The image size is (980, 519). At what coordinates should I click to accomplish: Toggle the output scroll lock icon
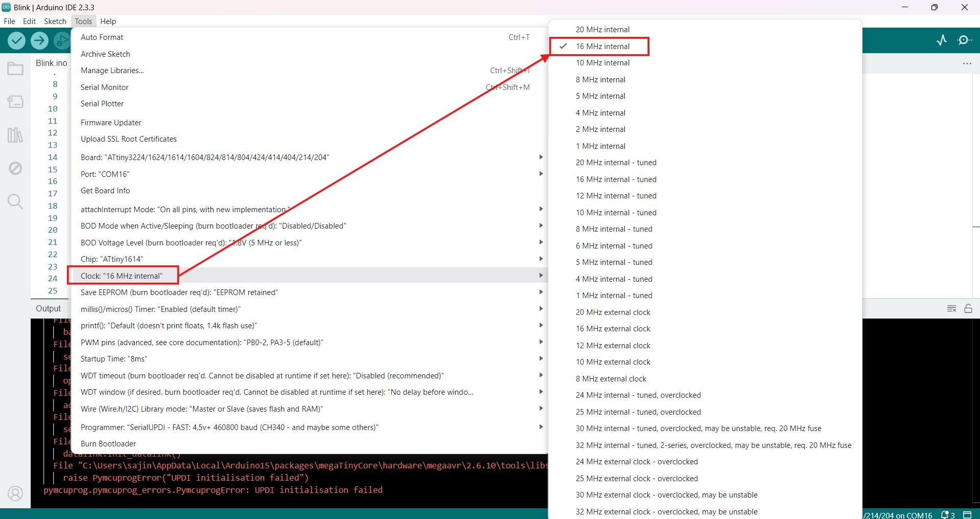coord(968,308)
